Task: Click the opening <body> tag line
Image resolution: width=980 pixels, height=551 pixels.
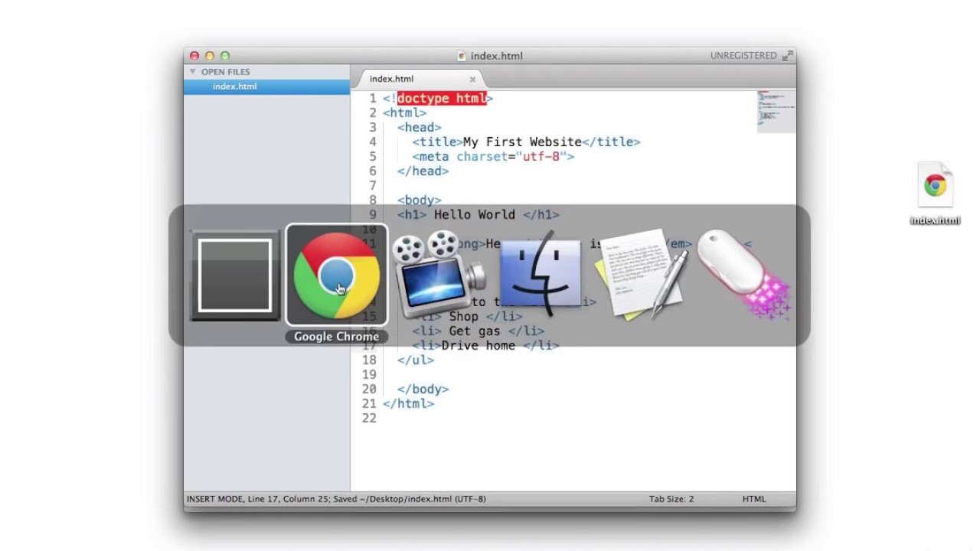Action: [419, 200]
